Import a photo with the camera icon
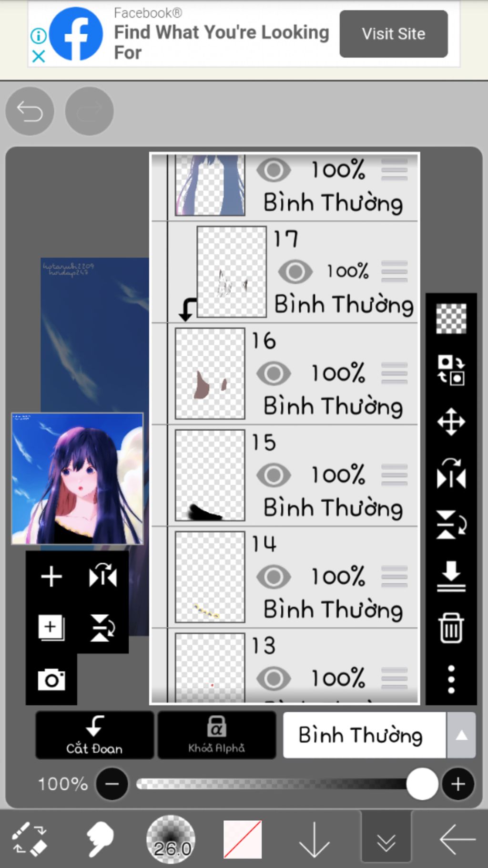Image resolution: width=488 pixels, height=868 pixels. pos(51,679)
